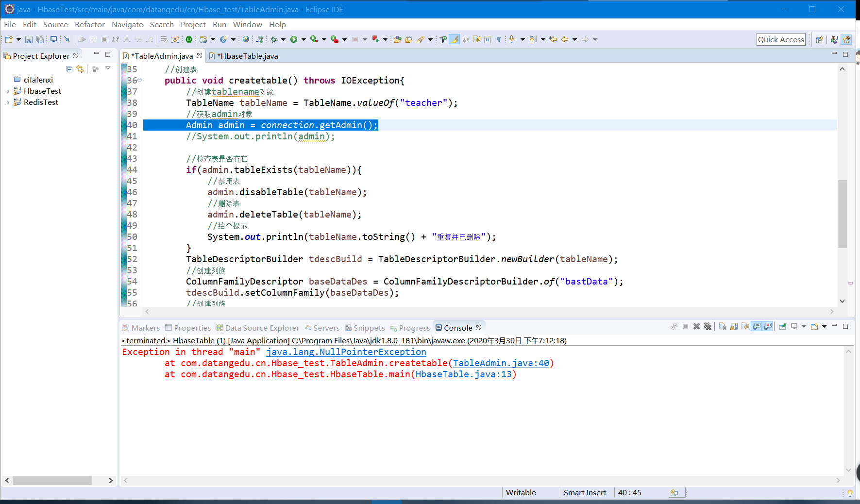Expand the HbaseTest project node
The height and width of the screenshot is (504, 860).
(7, 91)
